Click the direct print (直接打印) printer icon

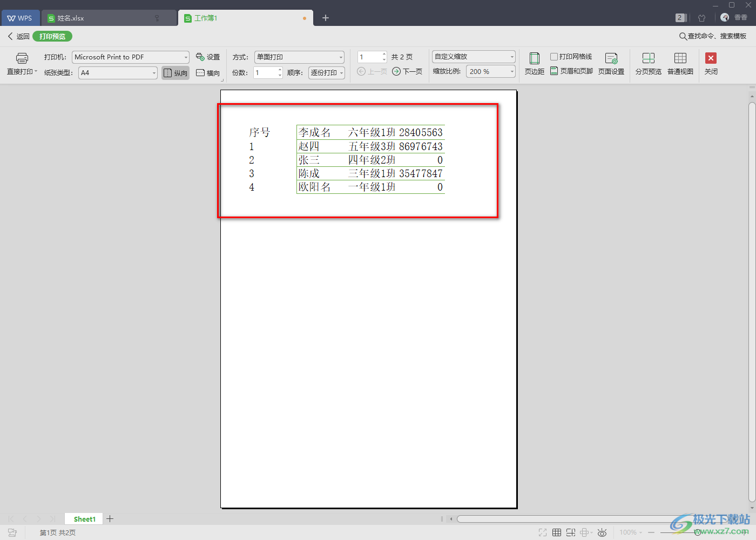tap(22, 58)
